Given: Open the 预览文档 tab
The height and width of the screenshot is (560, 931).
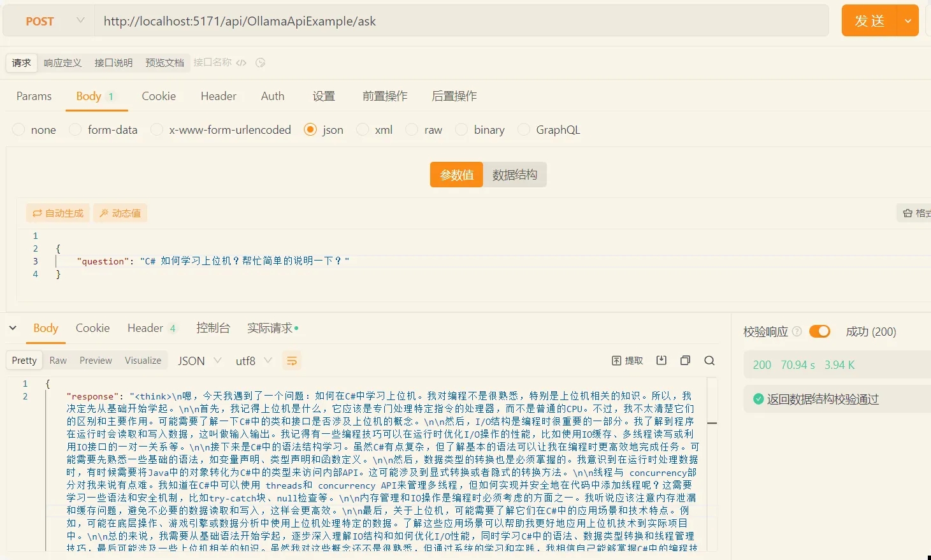Looking at the screenshot, I should pos(164,62).
